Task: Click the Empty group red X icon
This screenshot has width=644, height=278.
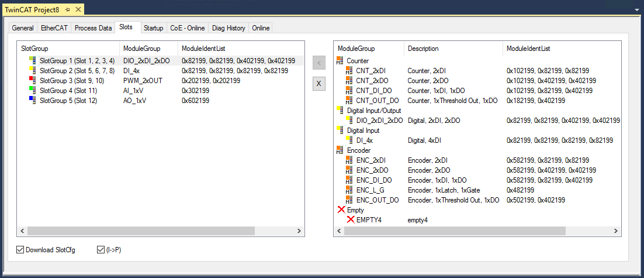Action: 341,210
